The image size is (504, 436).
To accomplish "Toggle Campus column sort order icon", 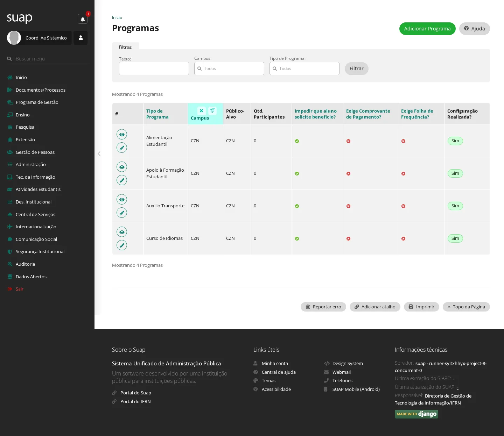I will click(212, 111).
